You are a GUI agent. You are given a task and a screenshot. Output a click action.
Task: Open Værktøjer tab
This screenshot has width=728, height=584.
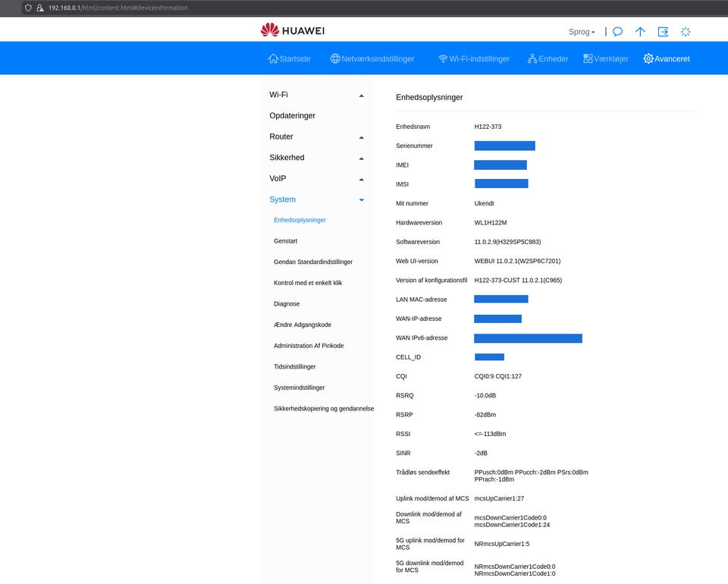pos(606,58)
